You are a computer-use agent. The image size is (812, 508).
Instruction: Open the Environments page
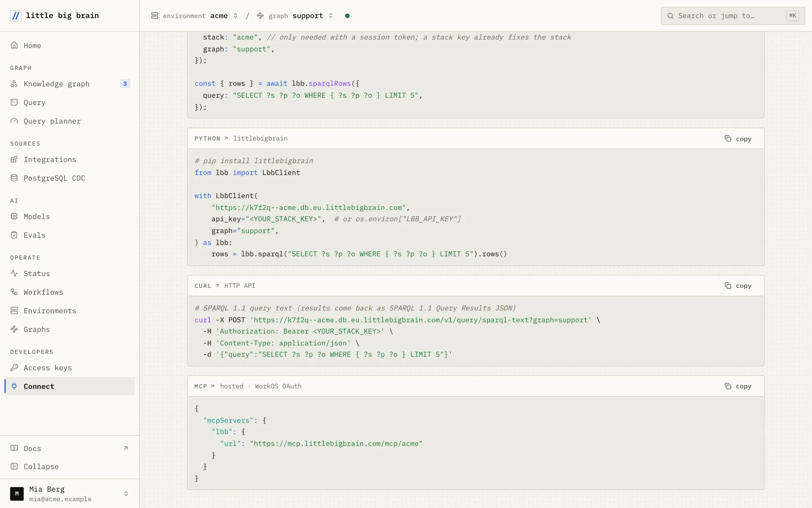coord(69,310)
